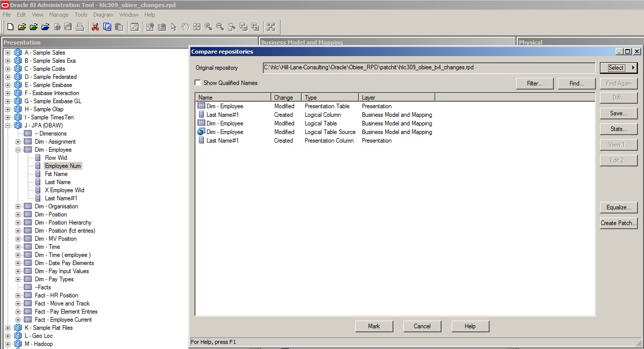The width and height of the screenshot is (644, 349).
Task: Select X Employee Wid in the tree
Action: [x=64, y=190]
